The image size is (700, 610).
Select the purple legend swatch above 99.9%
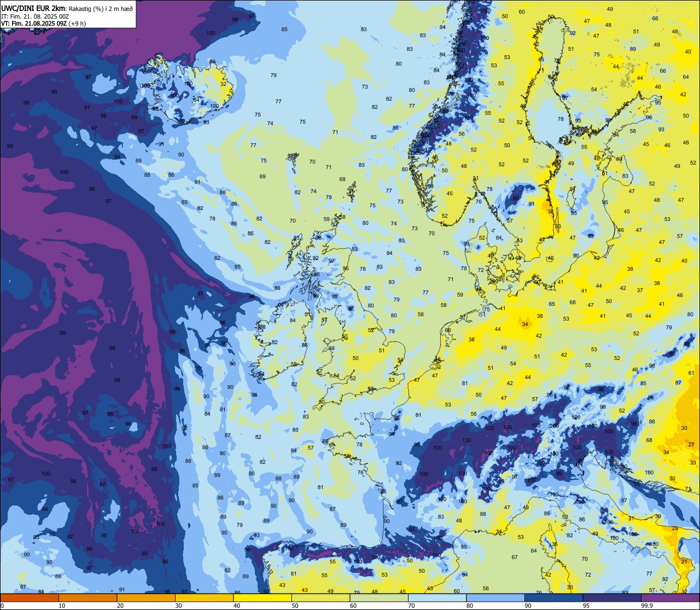tap(670, 598)
